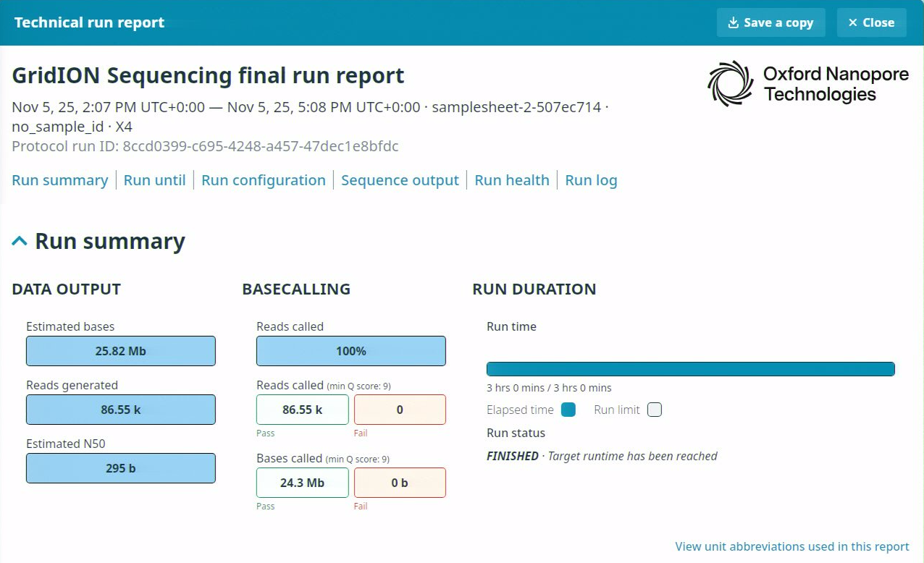Screen dimensions: 924x563
Task: Click the Reads called 100% bar
Action: (351, 351)
